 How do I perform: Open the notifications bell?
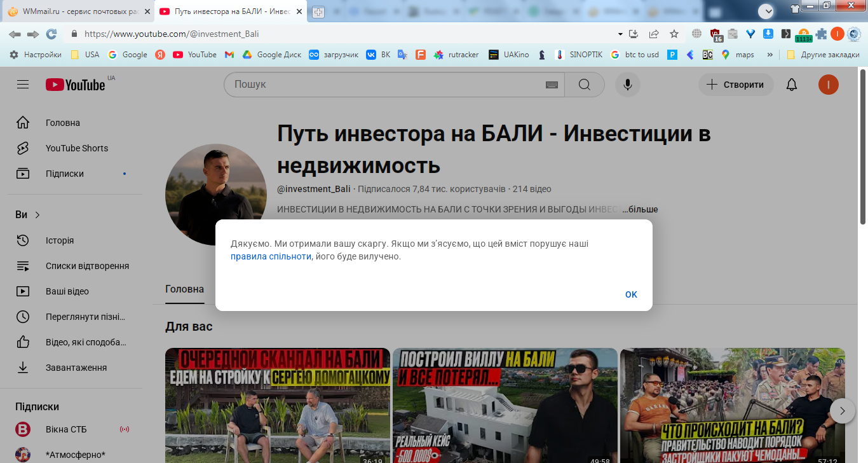[792, 85]
